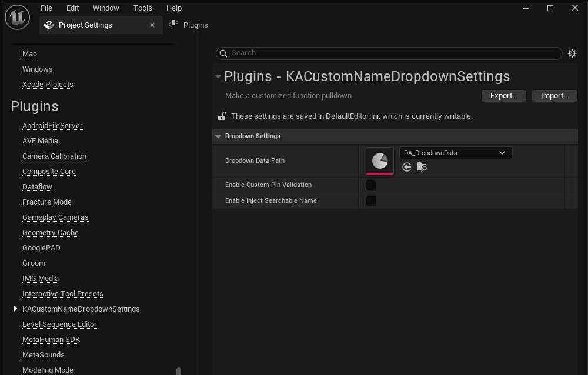The height and width of the screenshot is (375, 588).
Task: Toggle Enable Inject Searchable Name checkbox
Action: [371, 201]
